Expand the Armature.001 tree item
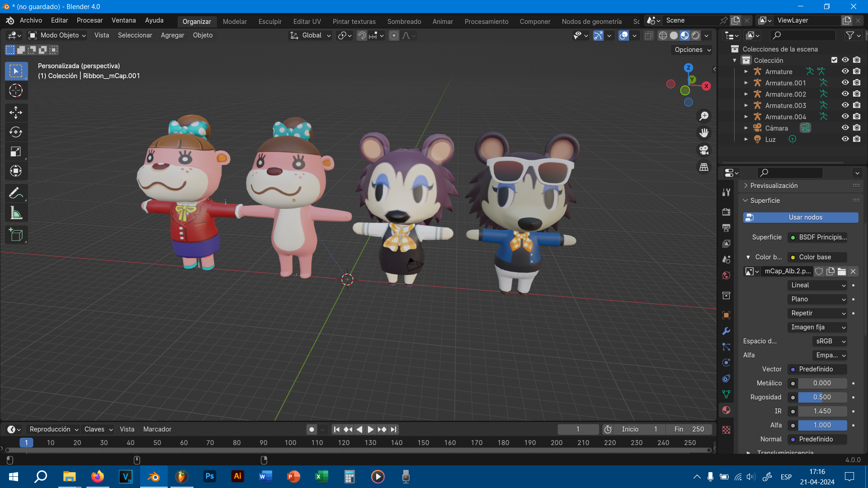The height and width of the screenshot is (488, 868). pyautogui.click(x=746, y=83)
